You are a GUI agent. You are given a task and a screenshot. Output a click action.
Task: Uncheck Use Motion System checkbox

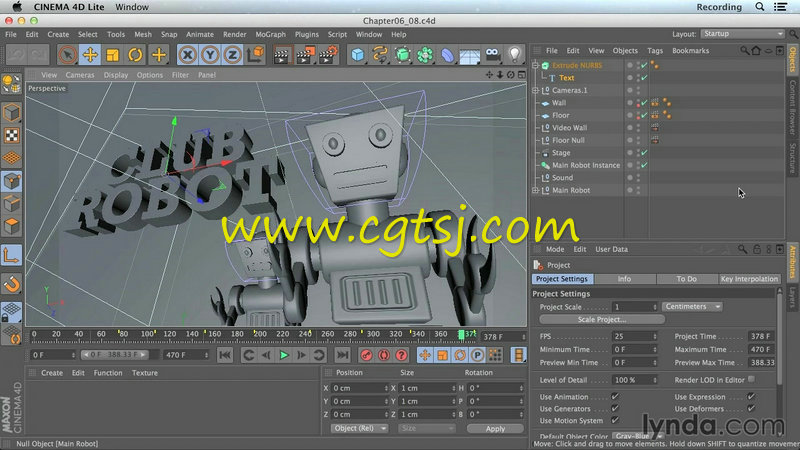[x=615, y=420]
